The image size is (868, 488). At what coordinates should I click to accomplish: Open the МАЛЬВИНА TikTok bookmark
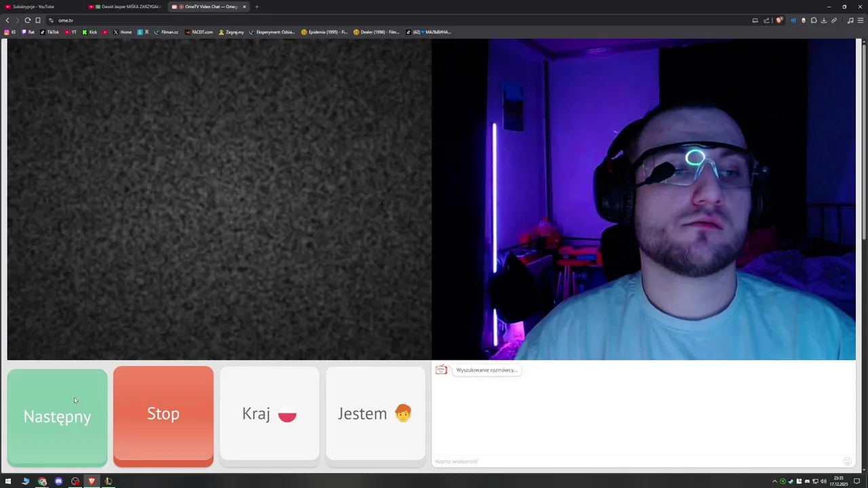(x=429, y=32)
